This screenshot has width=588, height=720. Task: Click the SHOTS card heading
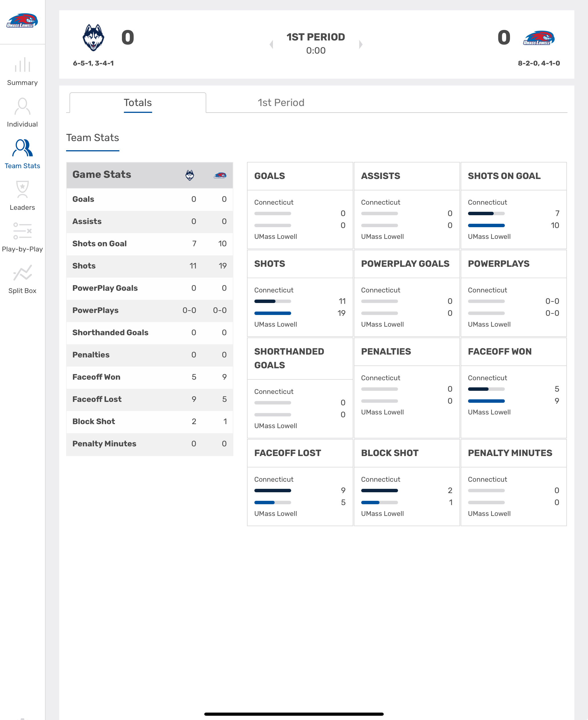click(x=269, y=264)
